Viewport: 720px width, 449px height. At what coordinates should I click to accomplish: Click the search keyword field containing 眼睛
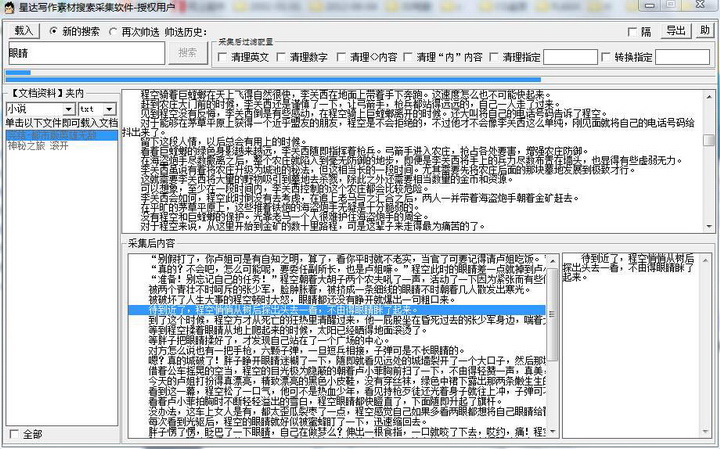pos(86,53)
